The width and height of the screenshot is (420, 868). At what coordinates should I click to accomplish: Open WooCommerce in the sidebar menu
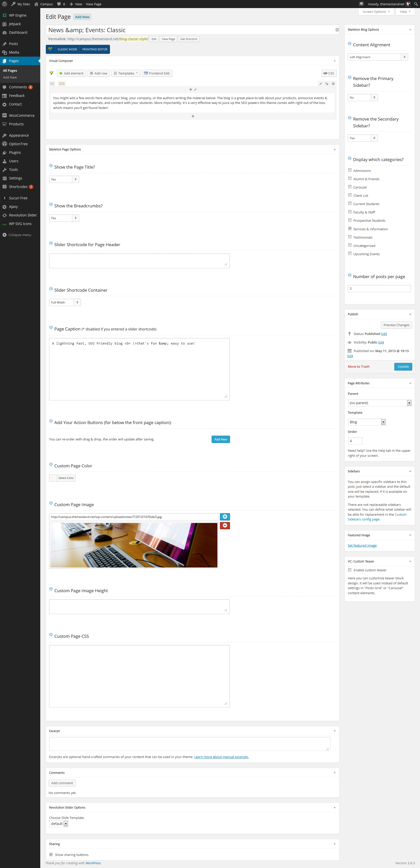click(22, 115)
